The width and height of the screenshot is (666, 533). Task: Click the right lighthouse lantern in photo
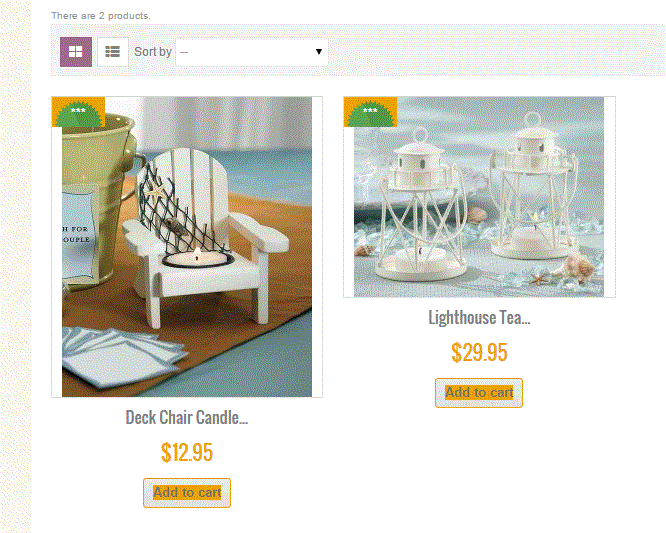(533, 187)
